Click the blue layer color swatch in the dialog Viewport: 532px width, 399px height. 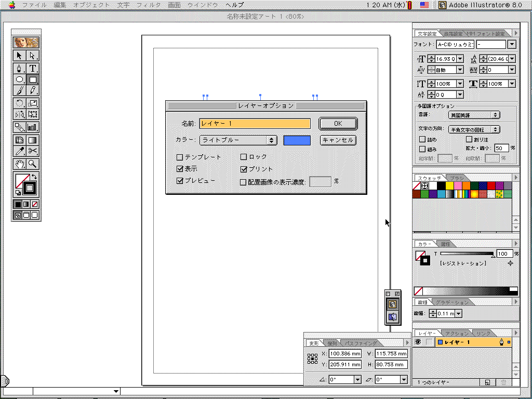point(297,140)
